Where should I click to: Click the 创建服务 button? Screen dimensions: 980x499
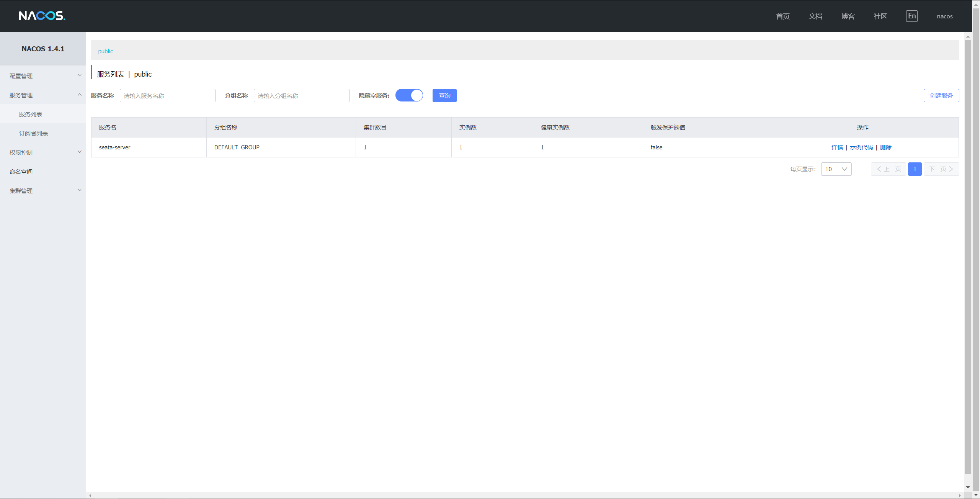point(941,96)
